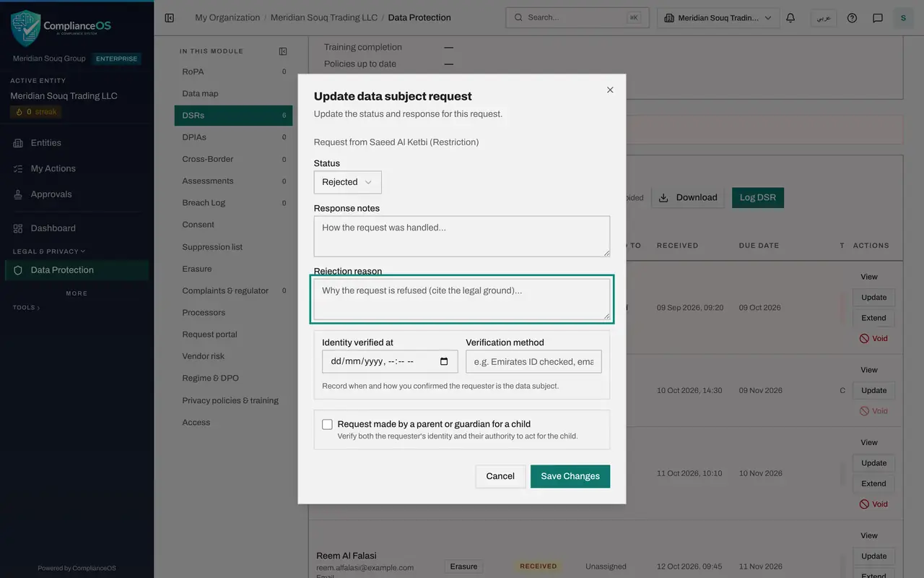This screenshot has width=924, height=578.
Task: Click the Rejection reason text area
Action: [x=462, y=299]
